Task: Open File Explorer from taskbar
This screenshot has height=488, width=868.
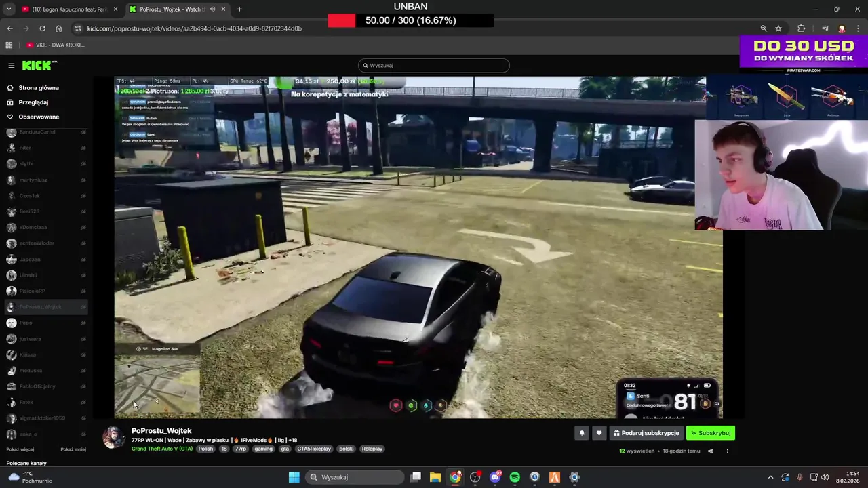Action: 435,477
